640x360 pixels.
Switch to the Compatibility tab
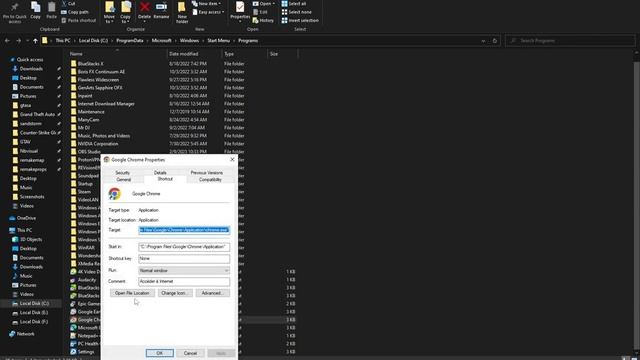pos(210,180)
